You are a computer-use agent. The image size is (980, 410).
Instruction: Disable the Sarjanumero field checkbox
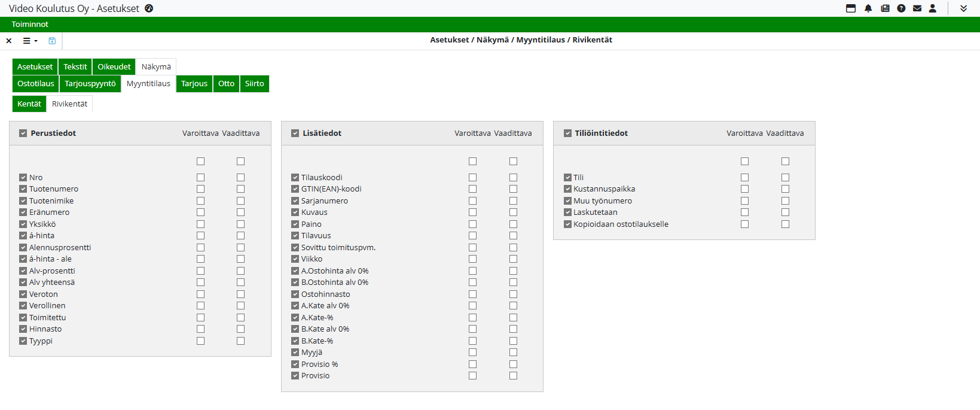[x=295, y=201]
